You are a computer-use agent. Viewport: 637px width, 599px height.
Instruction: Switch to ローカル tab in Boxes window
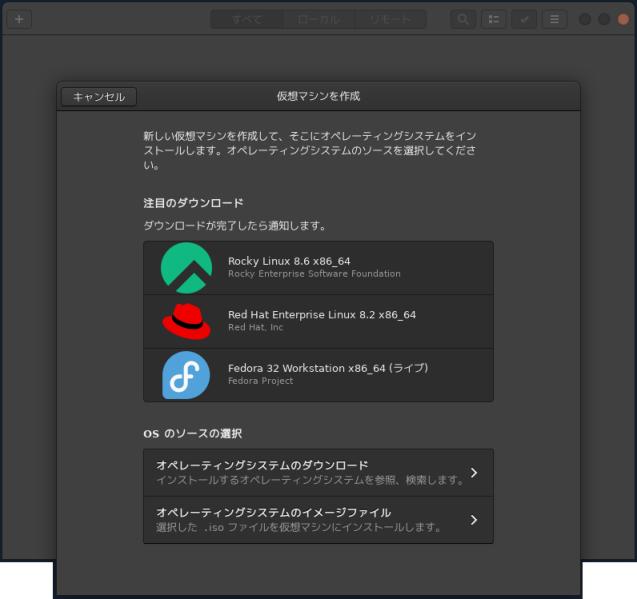pyautogui.click(x=318, y=19)
